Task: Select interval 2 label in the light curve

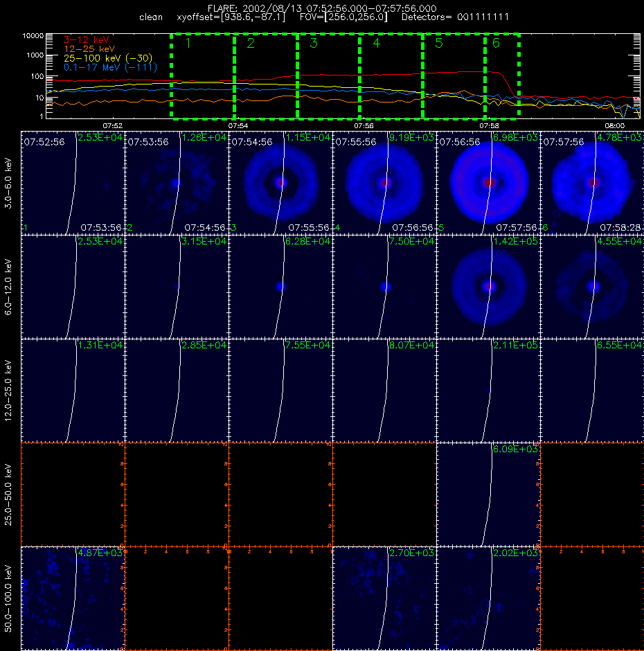Action: [251, 43]
